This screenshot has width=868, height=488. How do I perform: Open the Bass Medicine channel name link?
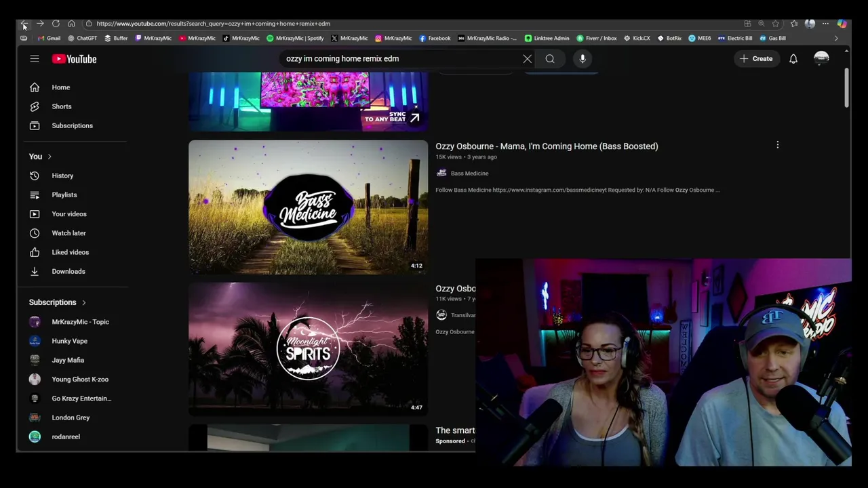click(469, 174)
